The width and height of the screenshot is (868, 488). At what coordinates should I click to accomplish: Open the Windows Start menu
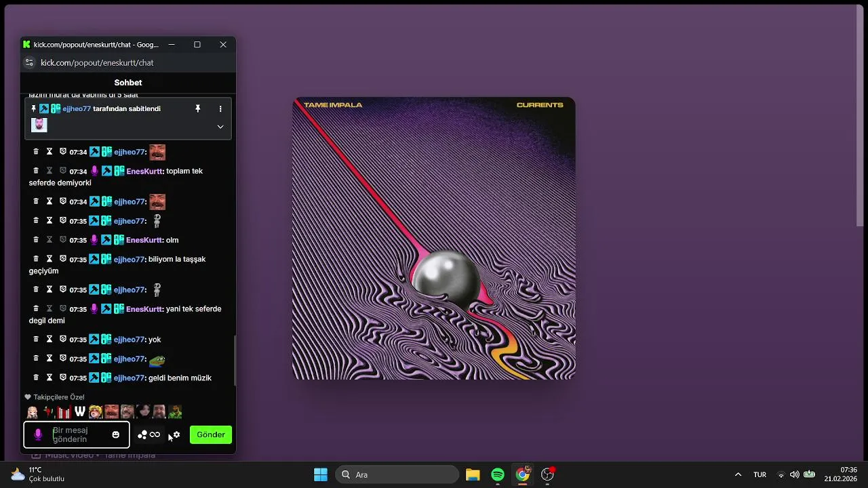pyautogui.click(x=321, y=474)
